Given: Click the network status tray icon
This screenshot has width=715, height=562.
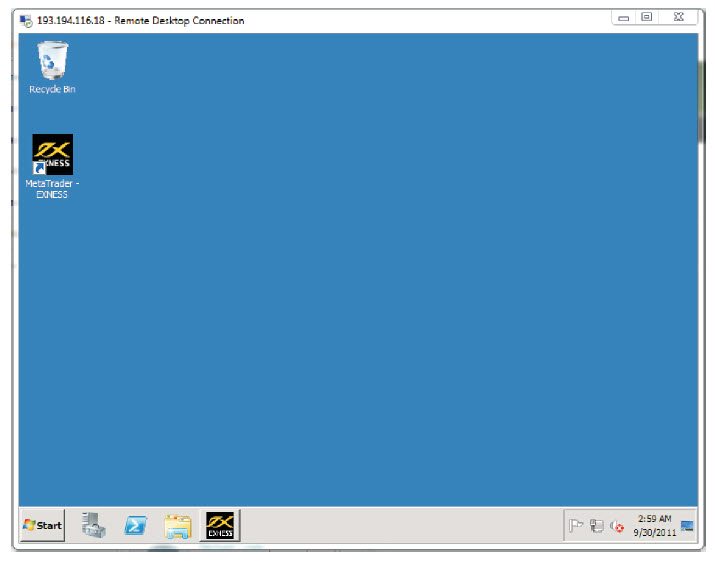Looking at the screenshot, I should click(x=597, y=526).
